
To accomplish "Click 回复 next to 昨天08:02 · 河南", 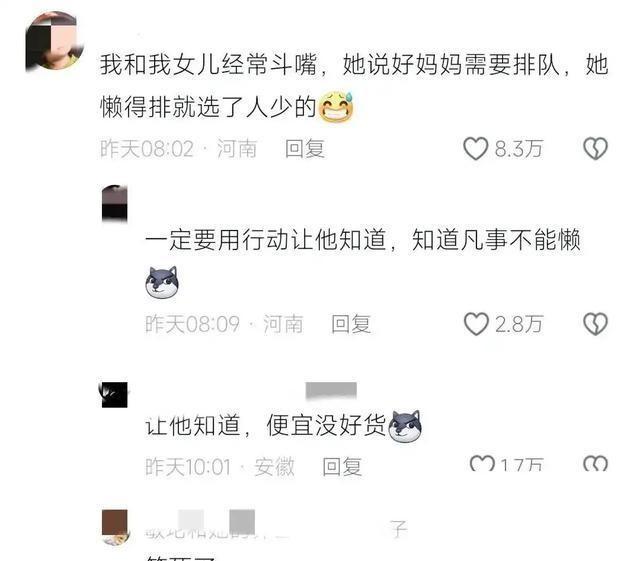I will pyautogui.click(x=305, y=149).
